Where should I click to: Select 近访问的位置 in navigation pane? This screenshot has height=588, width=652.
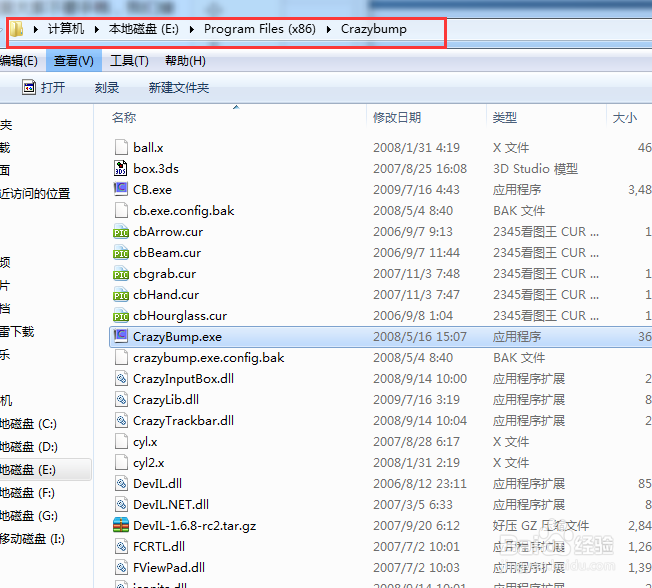35,194
